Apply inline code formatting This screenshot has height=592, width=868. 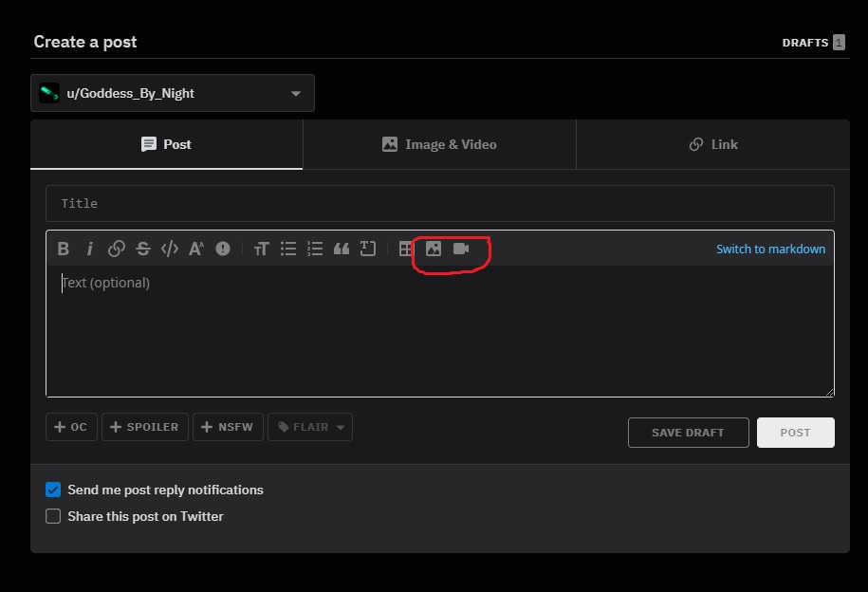coord(170,249)
